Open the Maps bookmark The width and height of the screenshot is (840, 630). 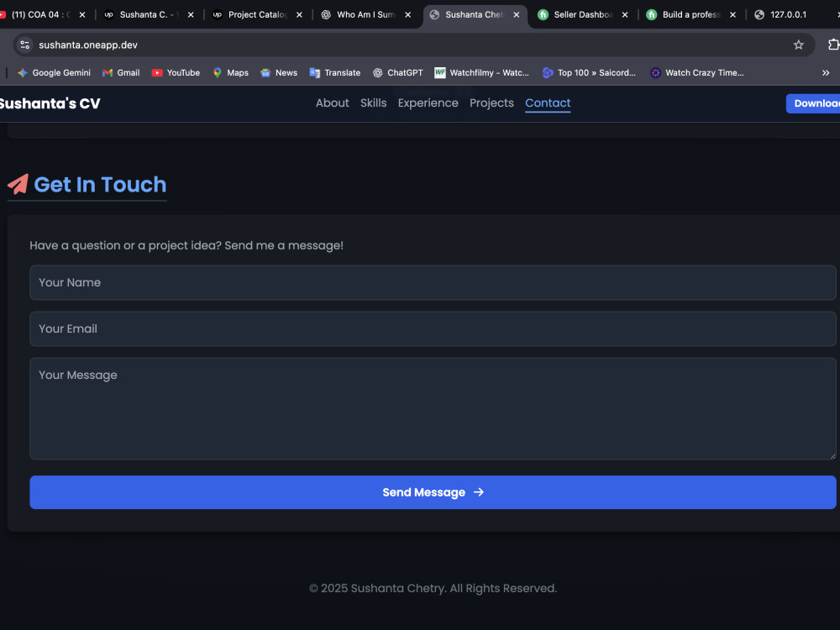pos(230,73)
